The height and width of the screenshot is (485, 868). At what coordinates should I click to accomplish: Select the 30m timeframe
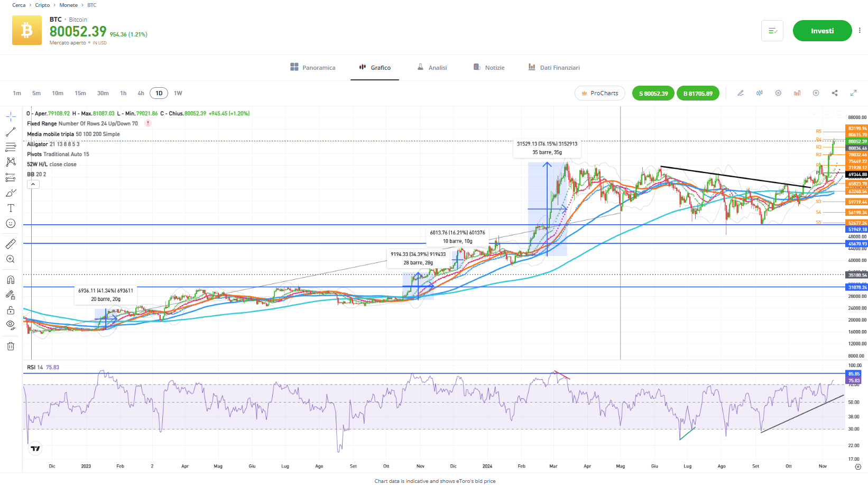point(103,93)
